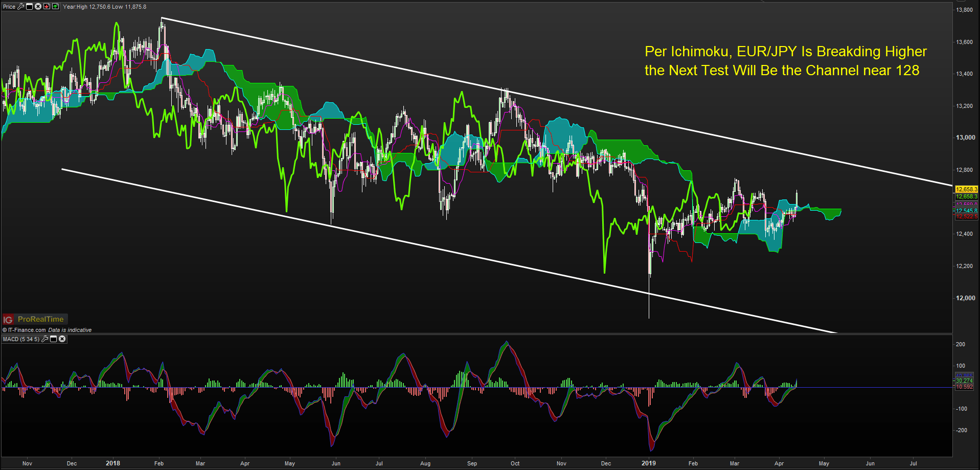980x470 pixels.
Task: Open MACD (5 34 5) settings wrench
Action: (x=45, y=339)
